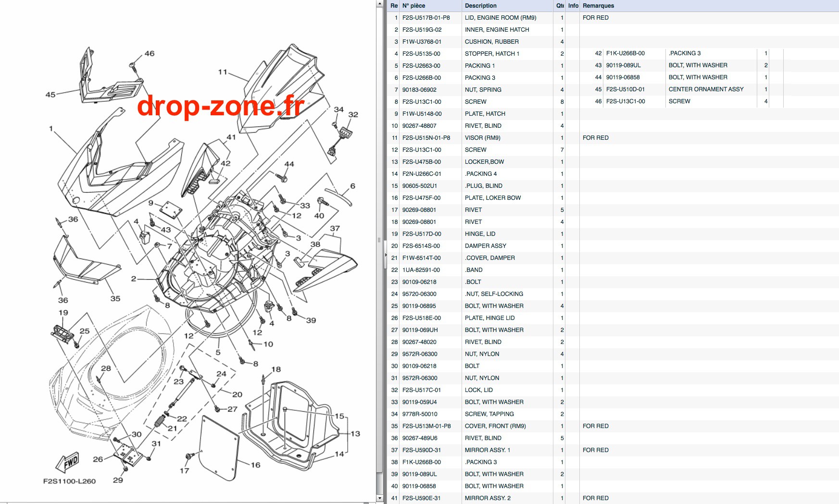Select the row '.COVER, DAMPER'
Viewport: 839px width, 504px height.
(x=613, y=258)
